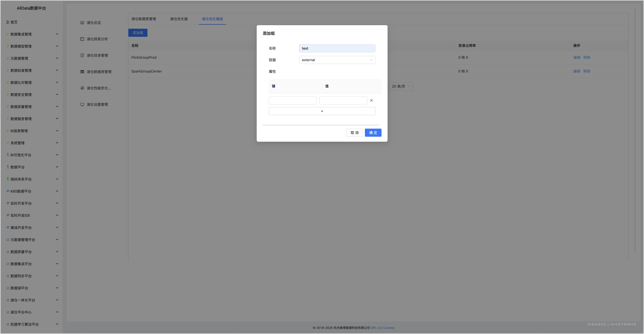Click the 湖仓数据表管理 table icon
Screen dimensions: 644x334
(82, 72)
